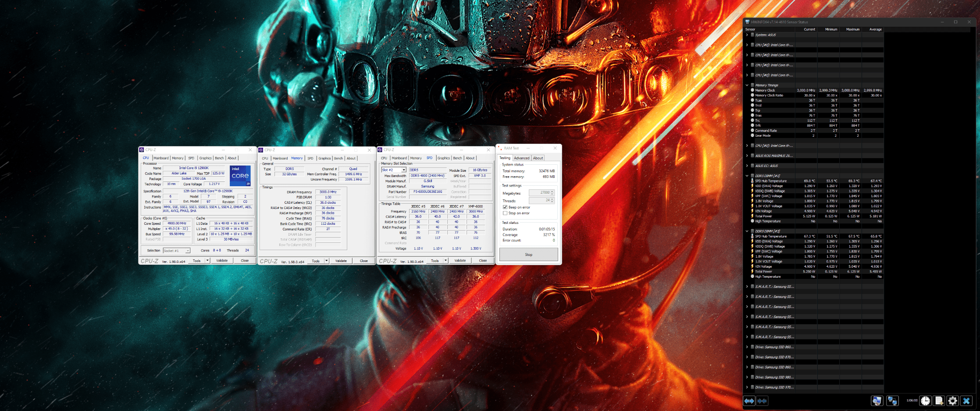
Task: Click the logging sheet icon in HWiNFO's toolbar
Action: tap(939, 401)
